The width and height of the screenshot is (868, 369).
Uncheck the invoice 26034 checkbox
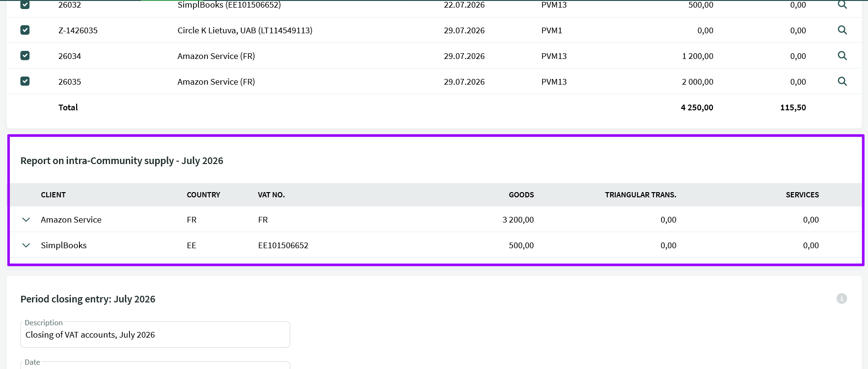pos(25,56)
